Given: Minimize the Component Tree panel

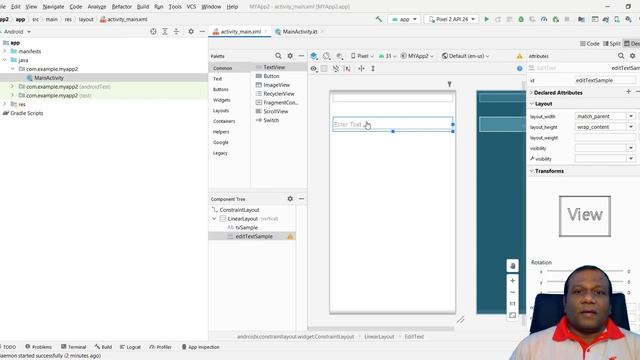Looking at the screenshot, I should [x=301, y=199].
